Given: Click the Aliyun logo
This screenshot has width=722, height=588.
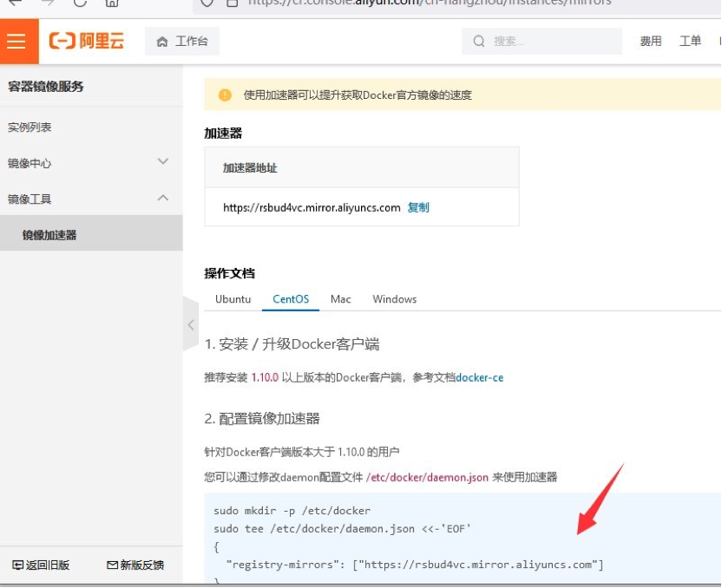Looking at the screenshot, I should [87, 41].
